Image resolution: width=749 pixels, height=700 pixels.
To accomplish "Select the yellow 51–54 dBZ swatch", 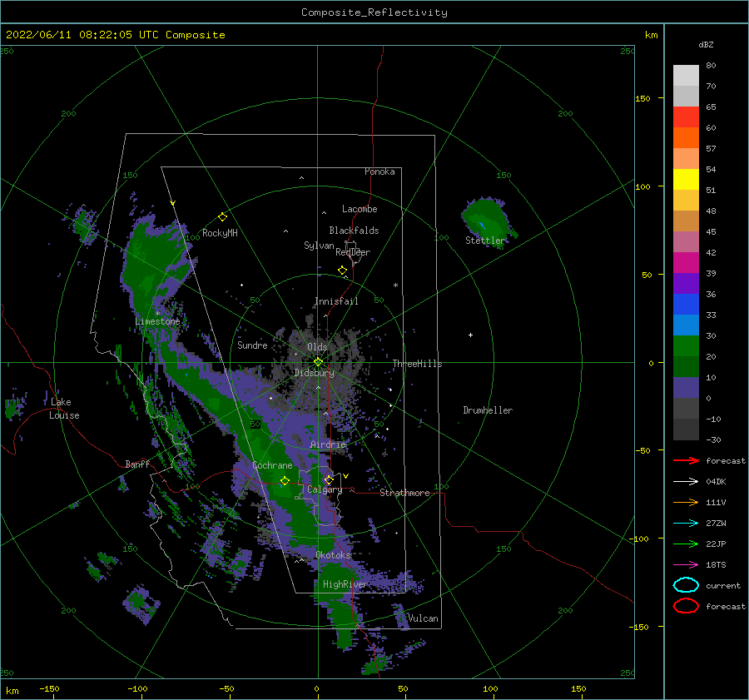I will (686, 180).
